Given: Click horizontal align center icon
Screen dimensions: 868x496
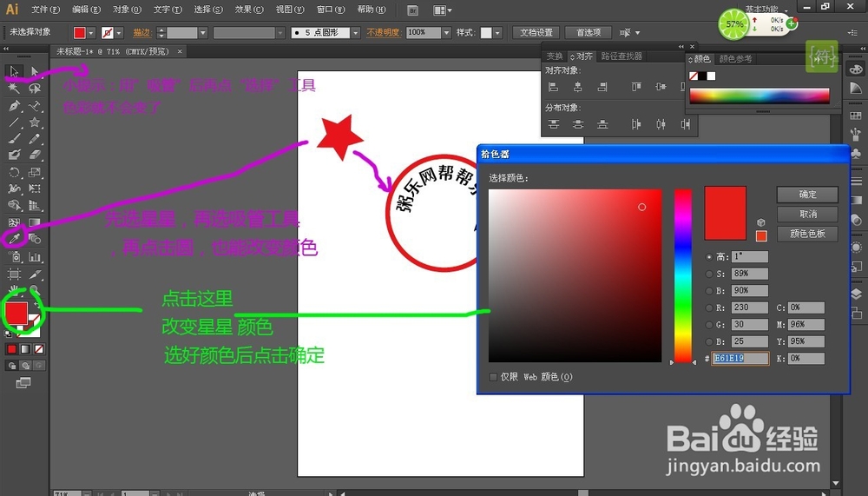Looking at the screenshot, I should pos(577,87).
